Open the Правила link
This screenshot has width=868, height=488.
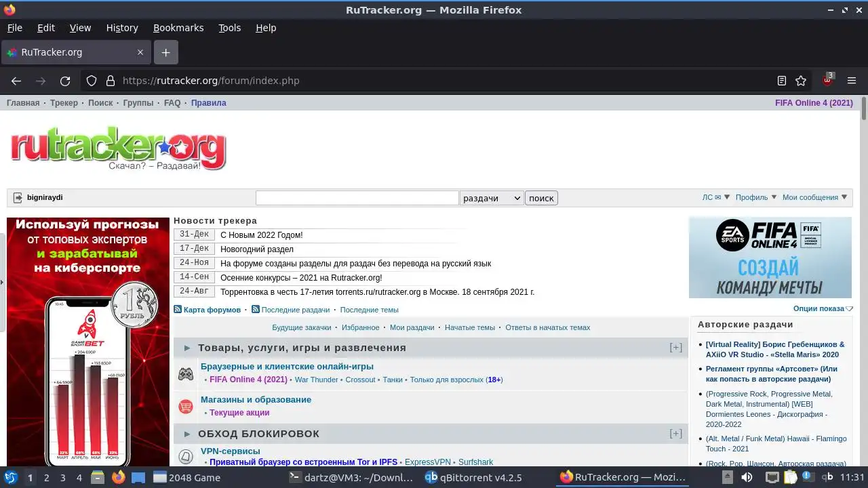click(209, 103)
